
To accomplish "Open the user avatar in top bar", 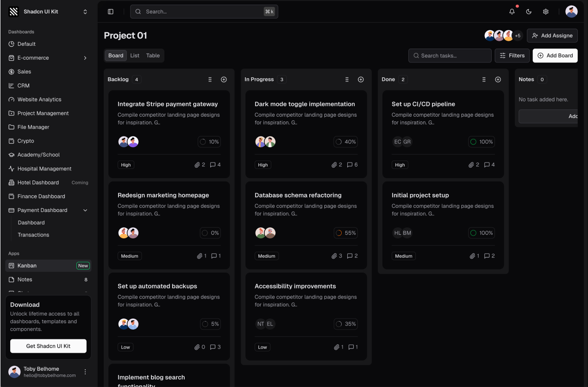I will click(x=571, y=12).
